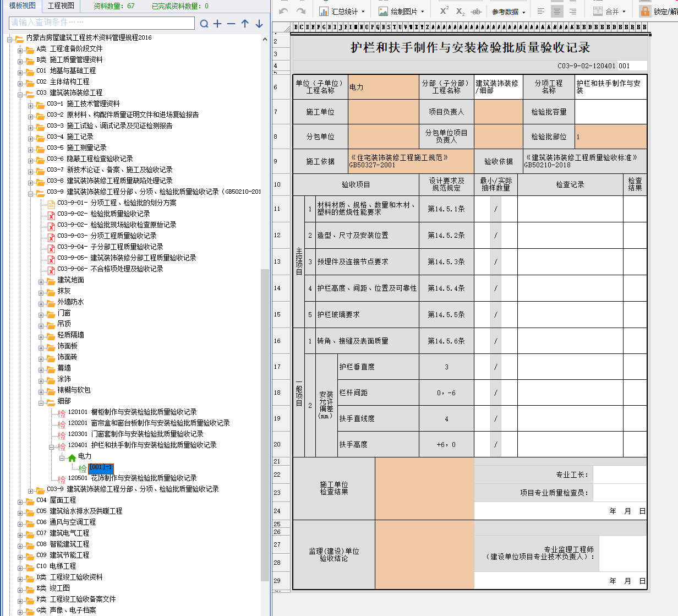Select C03-9-01 分项工程、检验批的划分方案

[117, 203]
